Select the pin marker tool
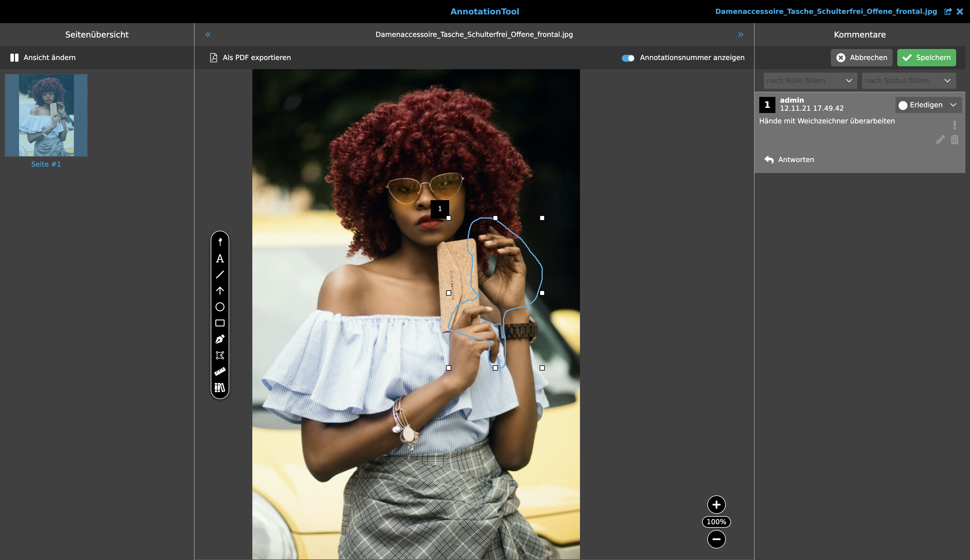 pos(220,242)
